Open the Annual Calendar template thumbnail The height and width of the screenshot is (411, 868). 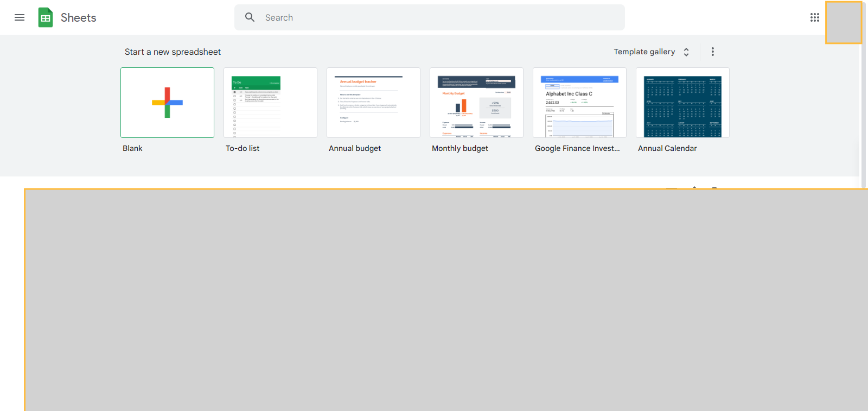(682, 103)
